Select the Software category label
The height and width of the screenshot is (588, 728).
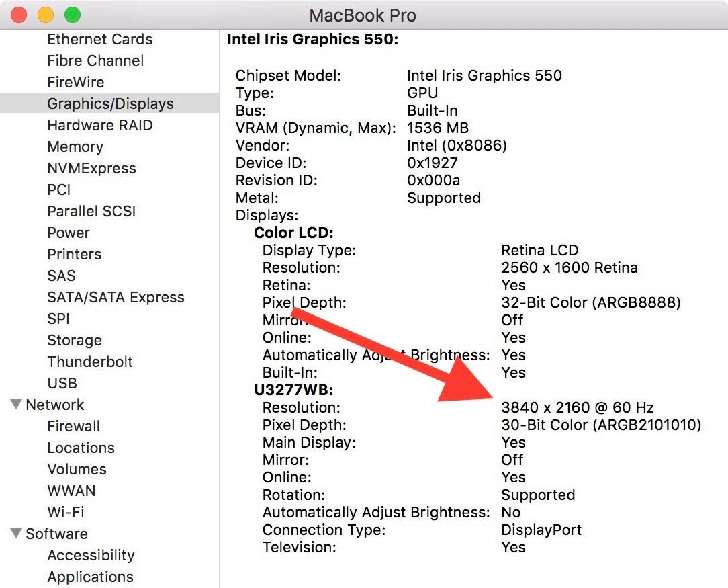coord(56,534)
